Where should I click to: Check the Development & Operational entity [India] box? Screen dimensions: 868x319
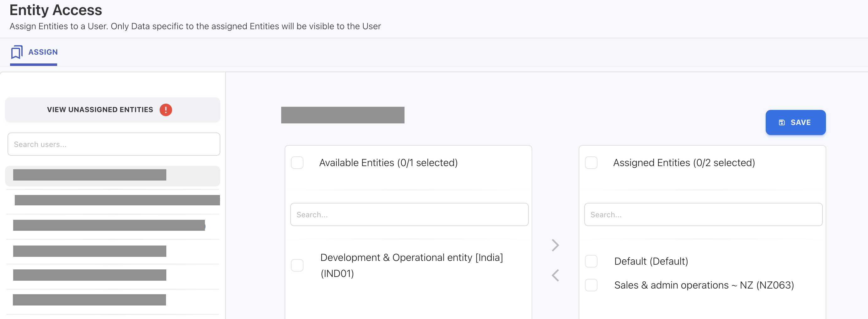297,265
